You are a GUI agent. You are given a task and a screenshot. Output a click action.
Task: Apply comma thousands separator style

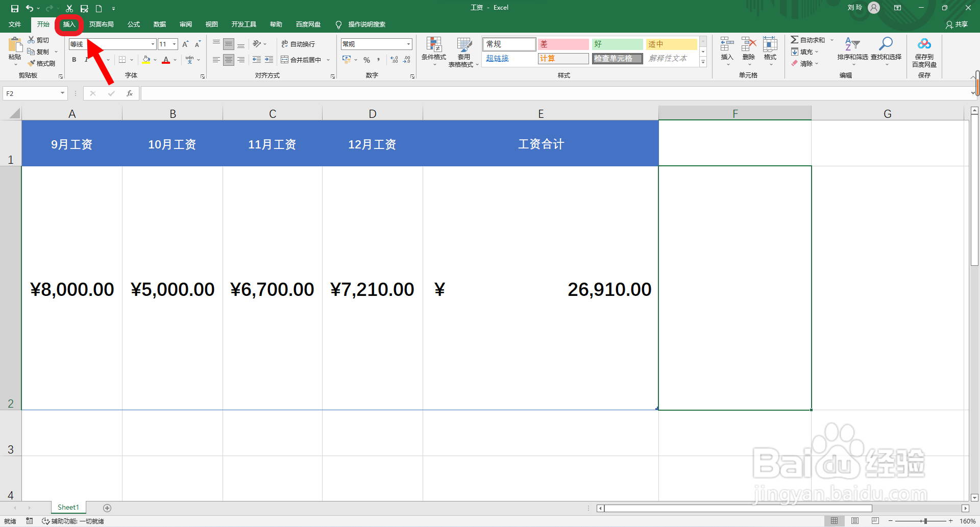(379, 60)
